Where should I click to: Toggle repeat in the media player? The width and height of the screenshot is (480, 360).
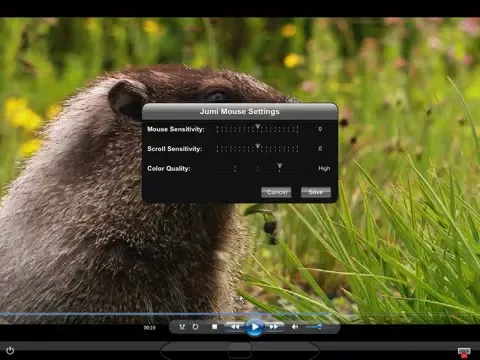[195, 327]
